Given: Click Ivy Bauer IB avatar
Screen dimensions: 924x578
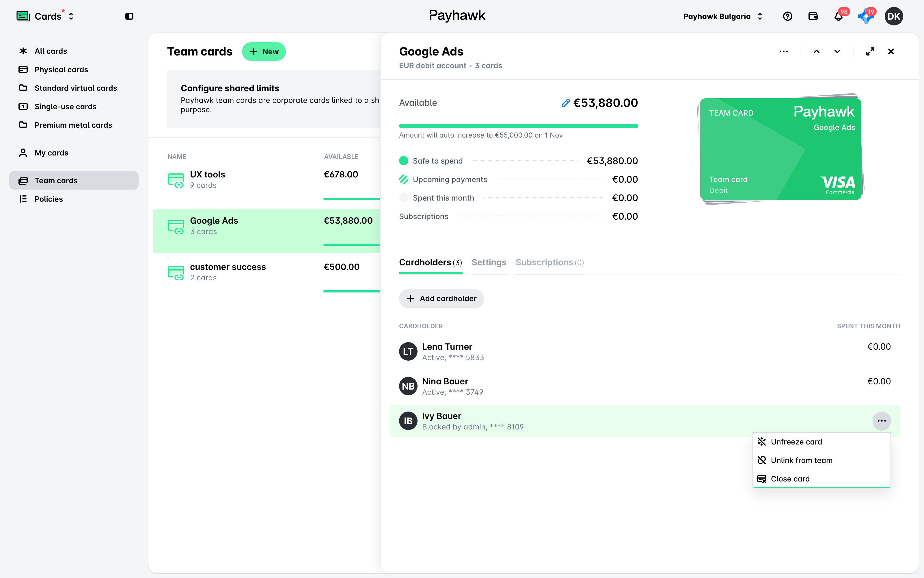Looking at the screenshot, I should [408, 421].
